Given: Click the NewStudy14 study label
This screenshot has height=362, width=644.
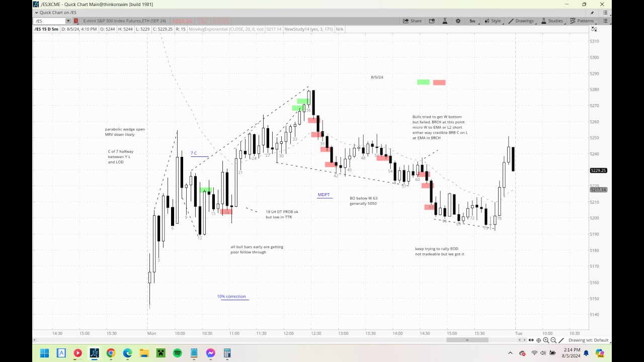Looking at the screenshot, I should click(x=309, y=29).
